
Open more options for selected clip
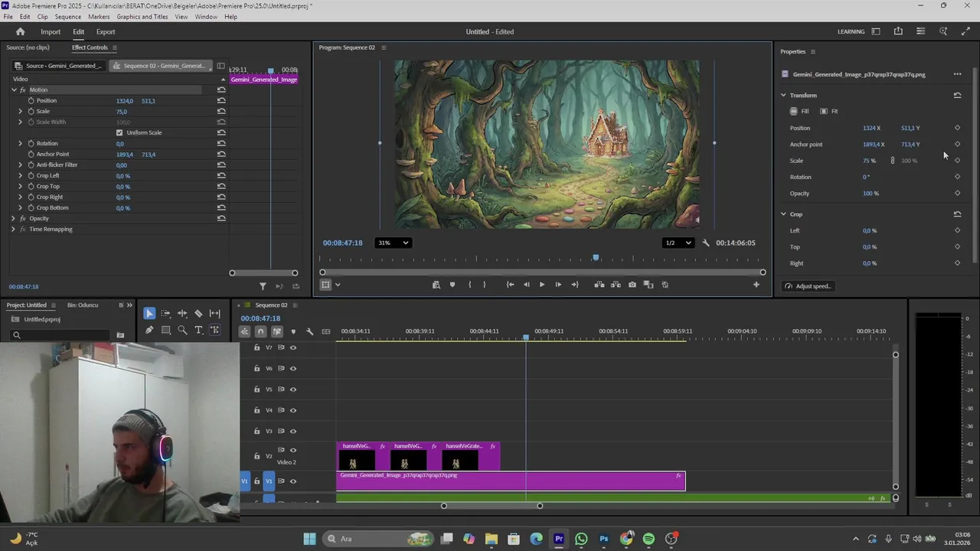coord(957,74)
